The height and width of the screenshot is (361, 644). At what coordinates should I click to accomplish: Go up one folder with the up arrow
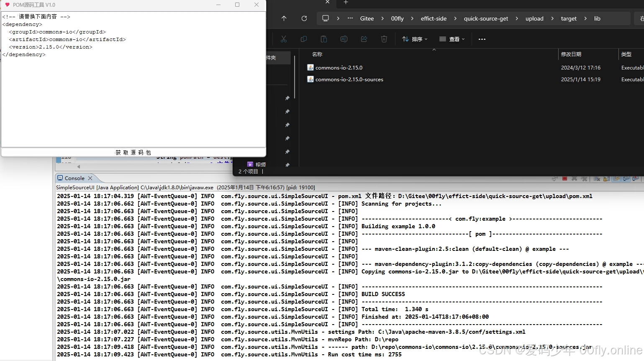pyautogui.click(x=284, y=18)
